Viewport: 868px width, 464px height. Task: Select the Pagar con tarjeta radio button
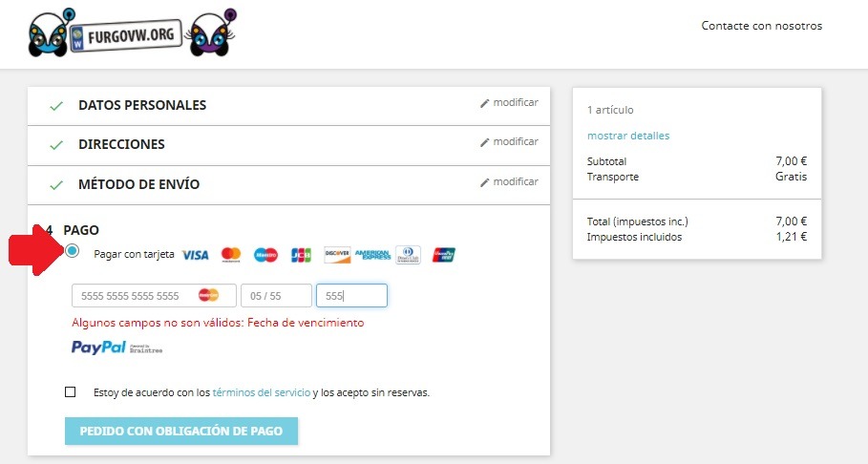point(72,251)
